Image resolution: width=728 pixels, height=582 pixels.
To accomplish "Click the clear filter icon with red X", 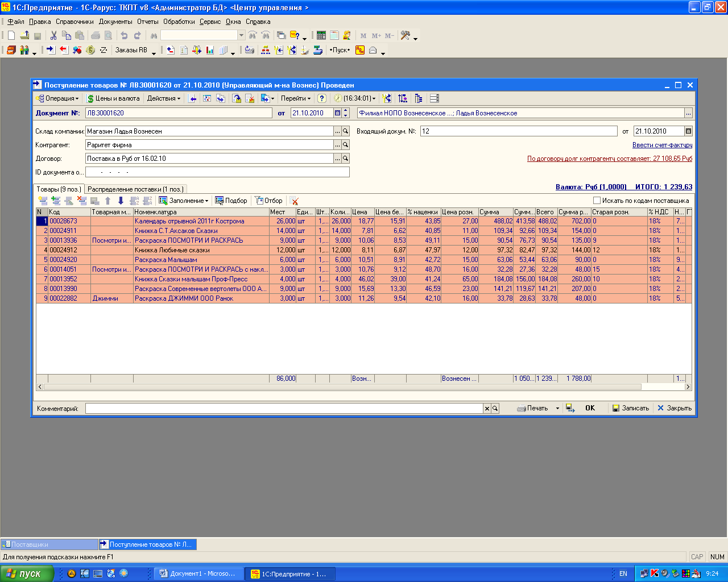I will pyautogui.click(x=294, y=201).
